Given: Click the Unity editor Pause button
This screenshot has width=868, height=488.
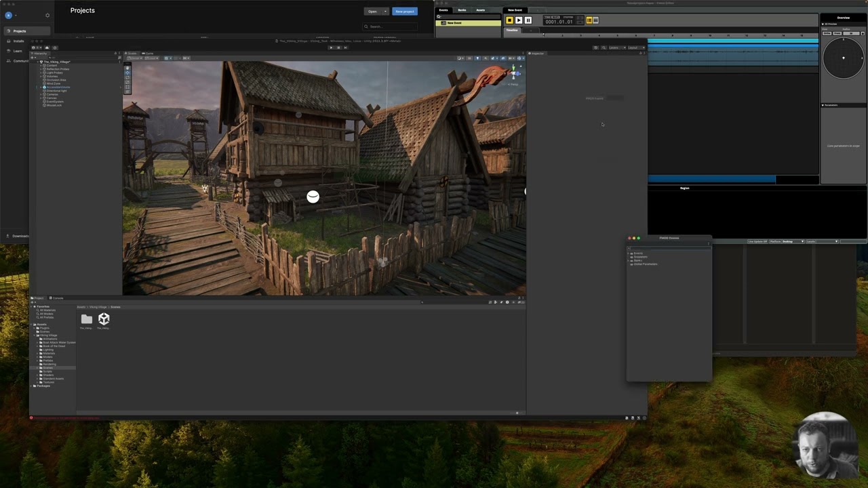Looking at the screenshot, I should pos(338,47).
